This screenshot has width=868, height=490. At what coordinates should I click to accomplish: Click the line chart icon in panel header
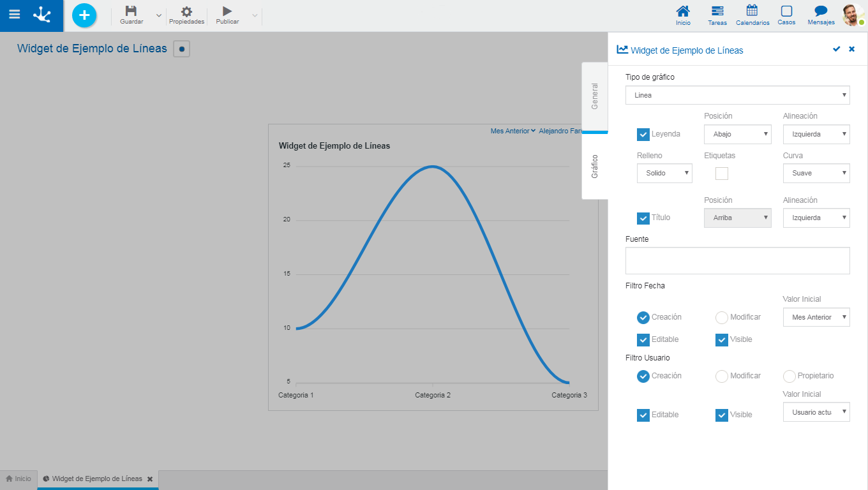(622, 49)
